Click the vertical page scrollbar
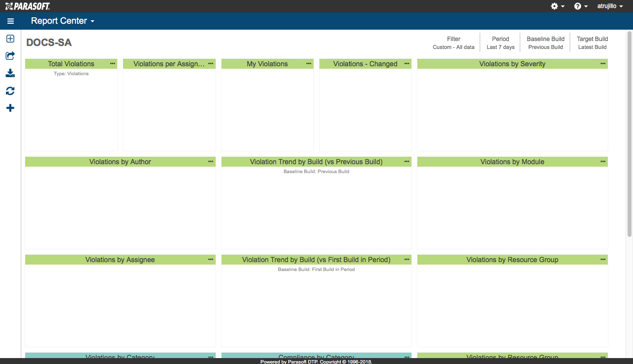This screenshot has width=633, height=364. pyautogui.click(x=630, y=134)
